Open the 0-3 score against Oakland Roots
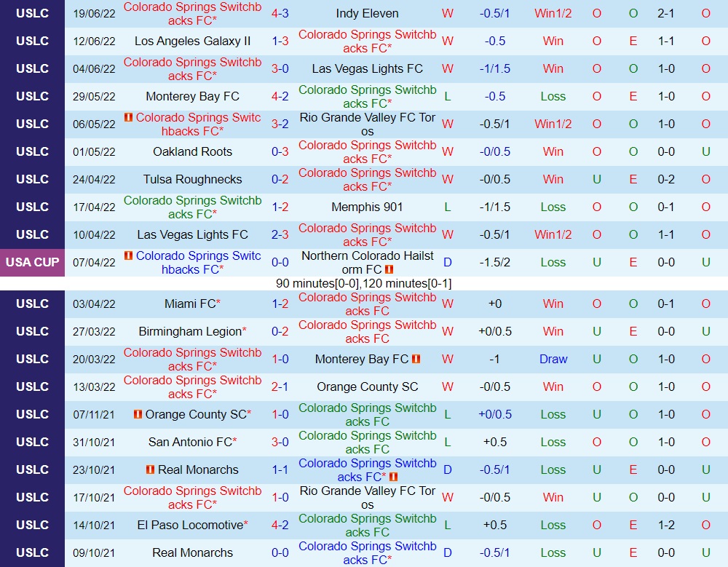 pos(280,151)
